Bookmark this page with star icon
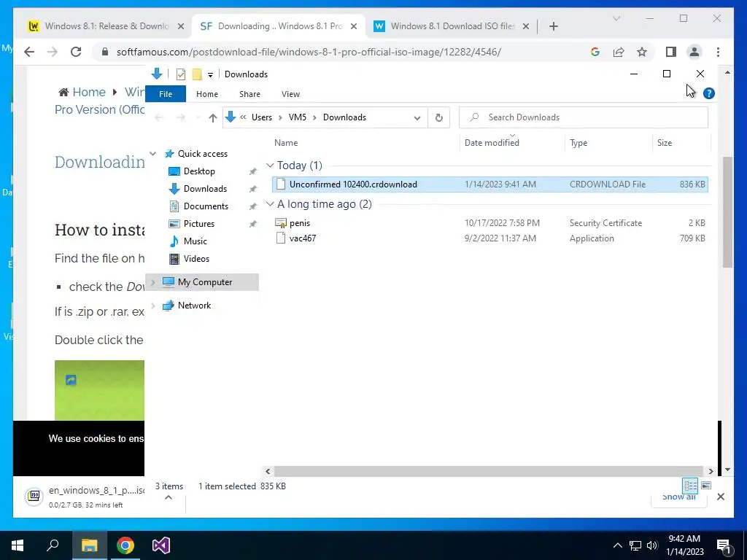The height and width of the screenshot is (560, 747). pyautogui.click(x=642, y=52)
